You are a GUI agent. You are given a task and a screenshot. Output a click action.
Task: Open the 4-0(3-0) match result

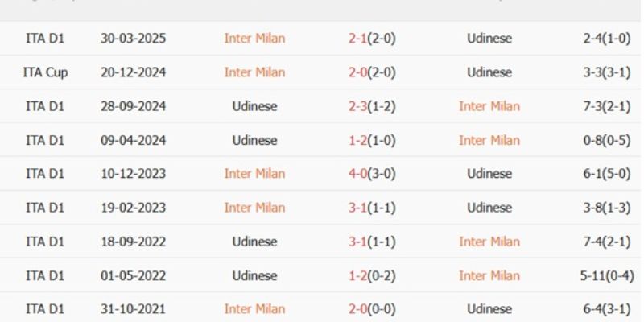coord(372,174)
